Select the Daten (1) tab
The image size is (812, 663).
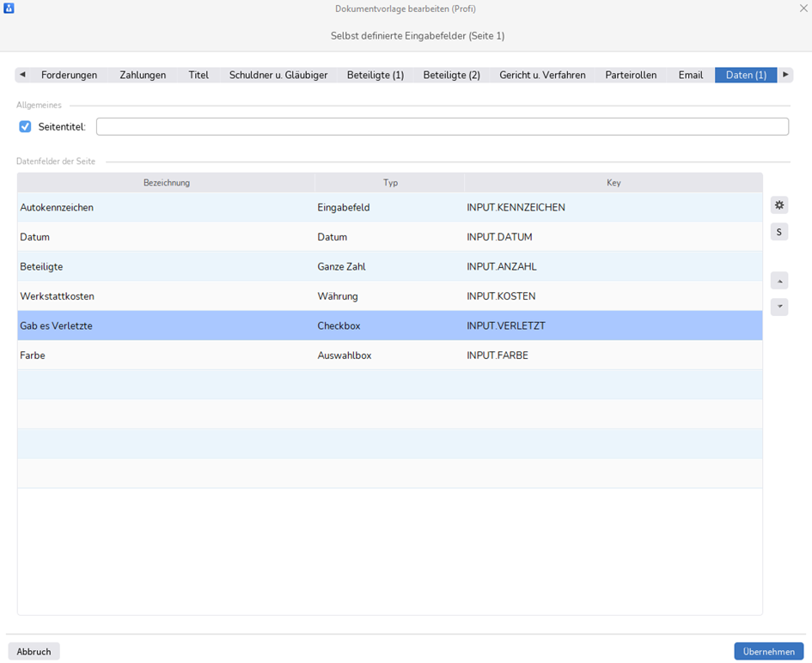point(746,75)
